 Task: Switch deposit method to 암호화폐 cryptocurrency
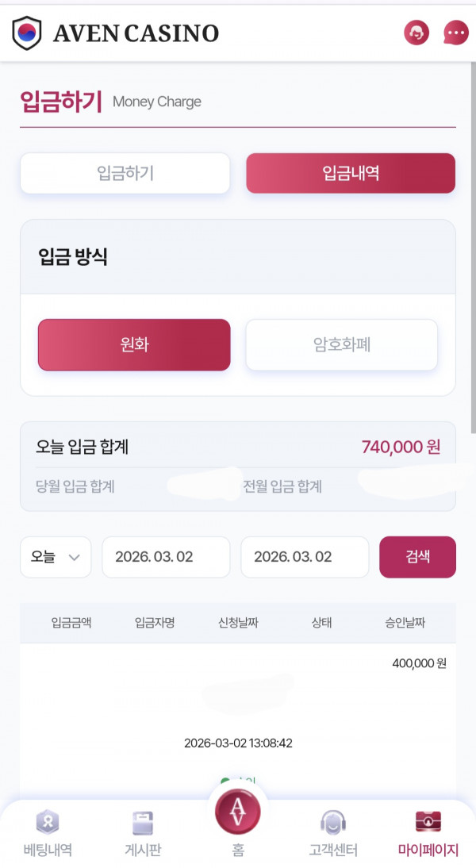click(341, 344)
